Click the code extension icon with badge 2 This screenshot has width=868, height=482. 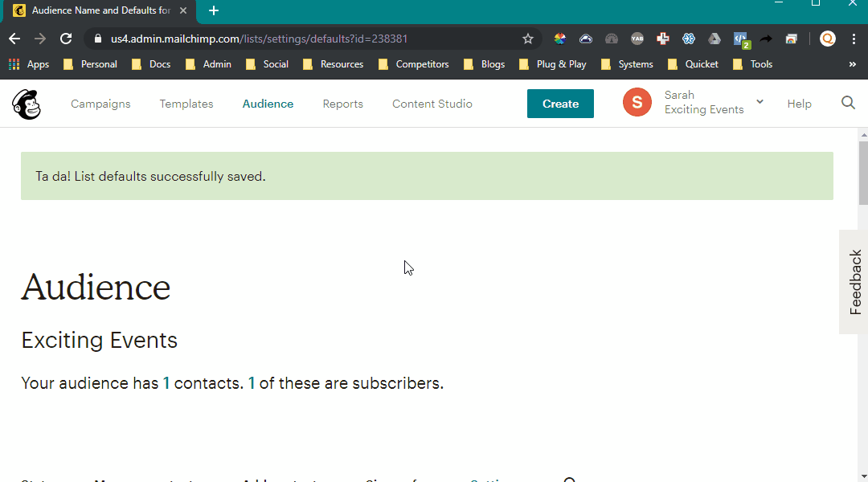click(741, 40)
